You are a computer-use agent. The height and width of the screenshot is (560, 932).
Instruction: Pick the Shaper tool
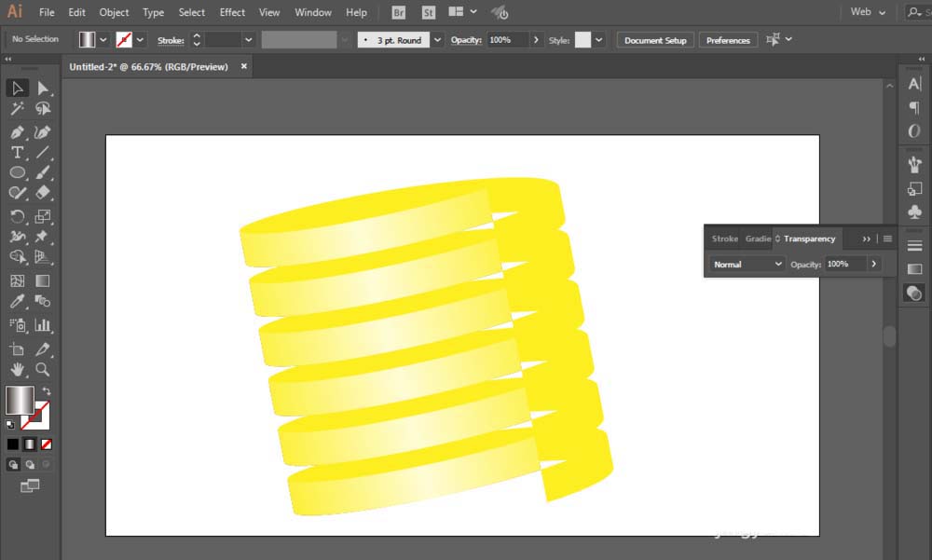point(17,193)
